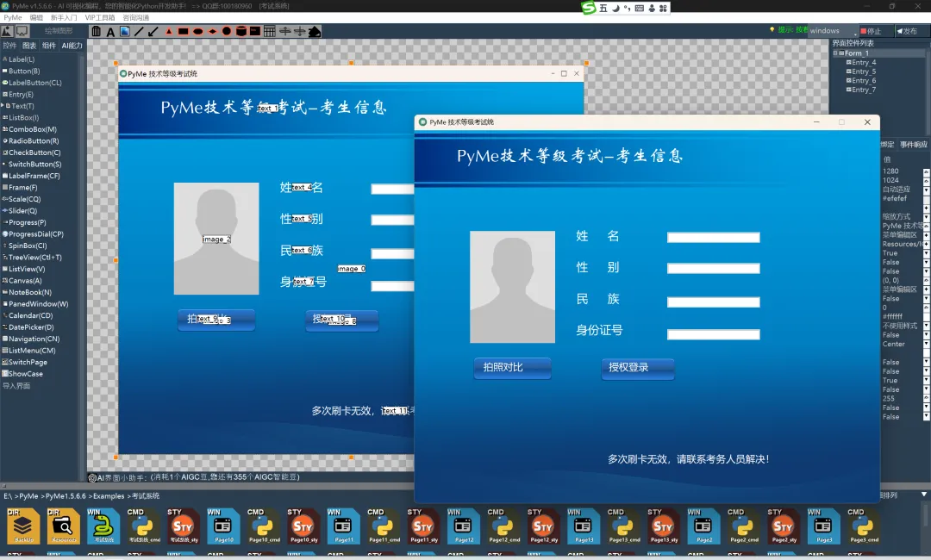Pick the ComboBox(M) widget
This screenshot has width=931, height=560.
point(29,128)
